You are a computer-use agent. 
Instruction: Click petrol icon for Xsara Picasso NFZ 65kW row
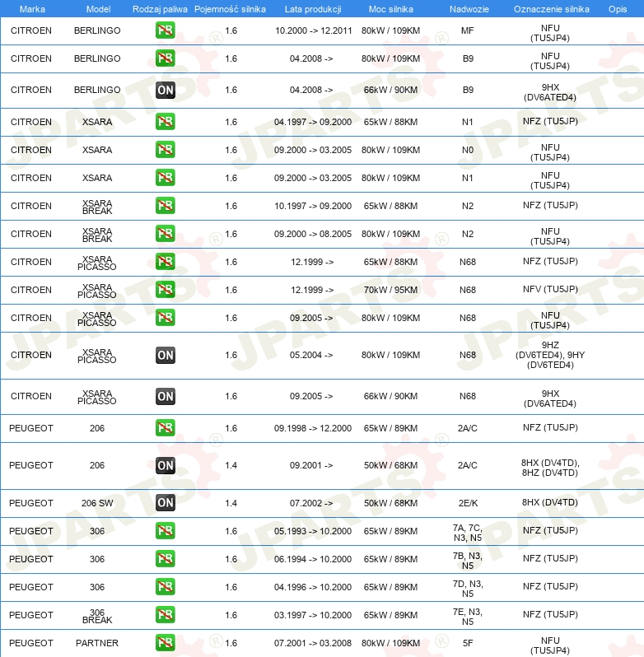tap(165, 262)
